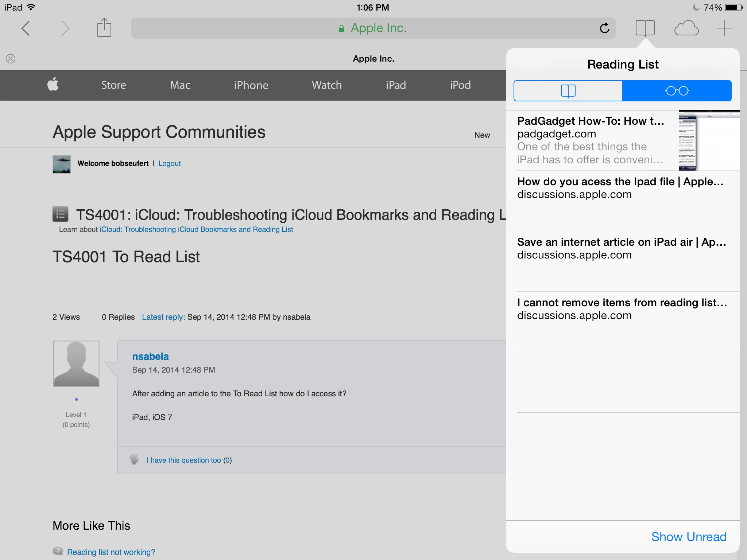747x560 pixels.
Task: Tap the Apple Inc. address bar
Action: pyautogui.click(x=373, y=28)
